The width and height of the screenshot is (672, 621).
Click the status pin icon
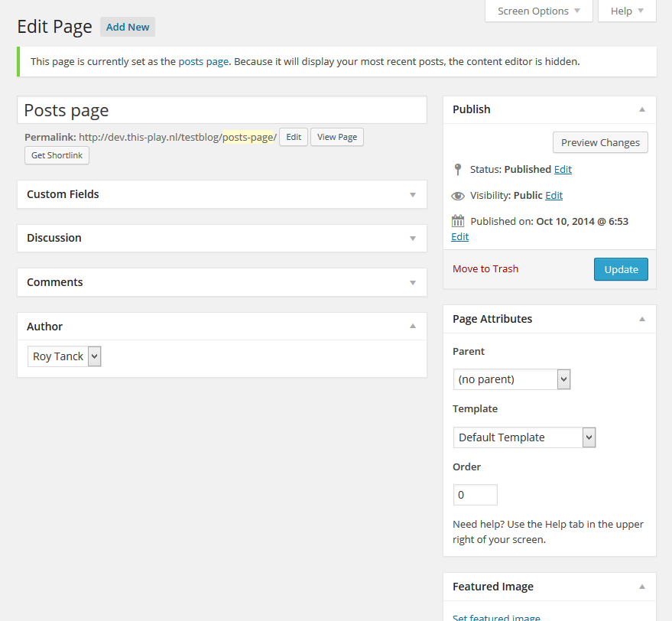pyautogui.click(x=458, y=170)
